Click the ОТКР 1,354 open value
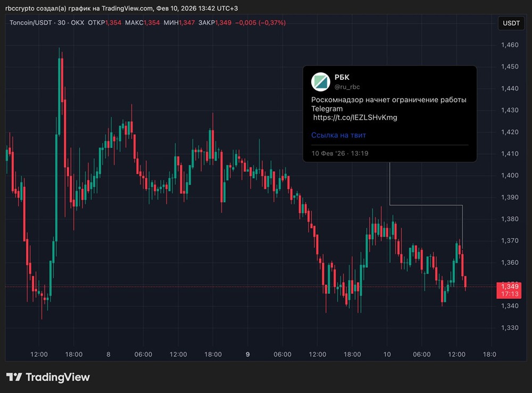 pos(104,23)
